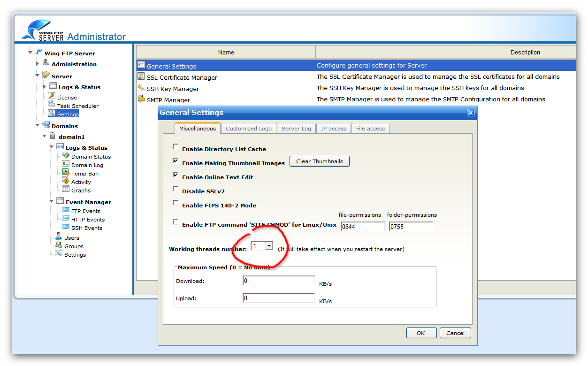
Task: Click the SMTP Manager description cell
Action: point(446,99)
